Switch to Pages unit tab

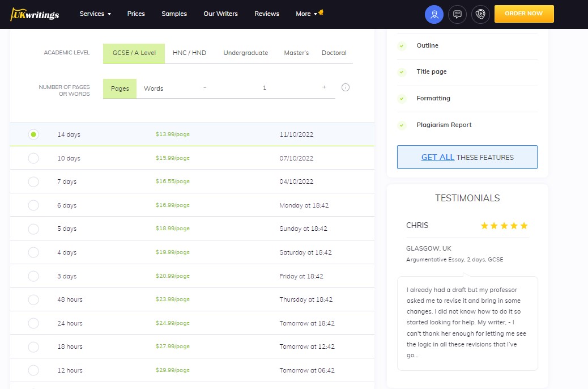[120, 88]
